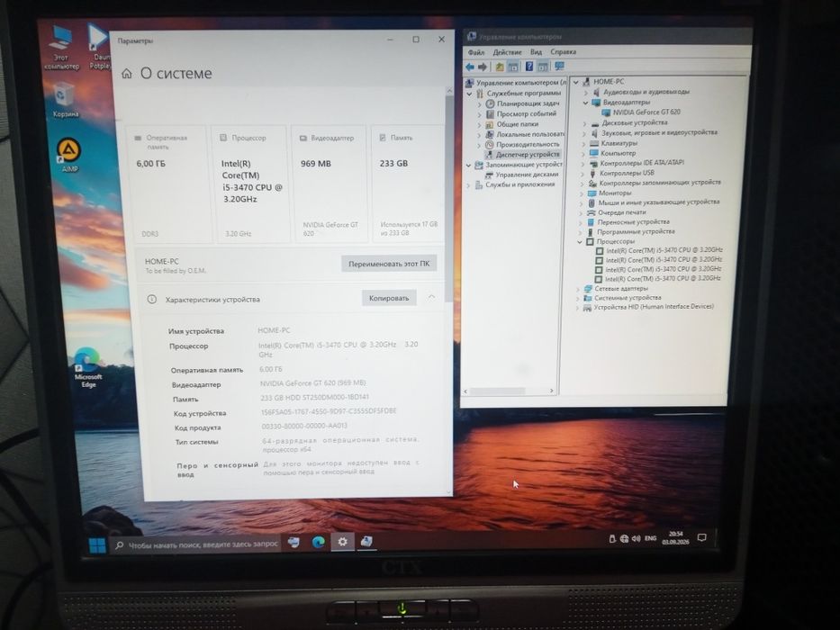840x630 pixels.
Task: Collapse the Служебные программы tree node
Action: [x=469, y=94]
